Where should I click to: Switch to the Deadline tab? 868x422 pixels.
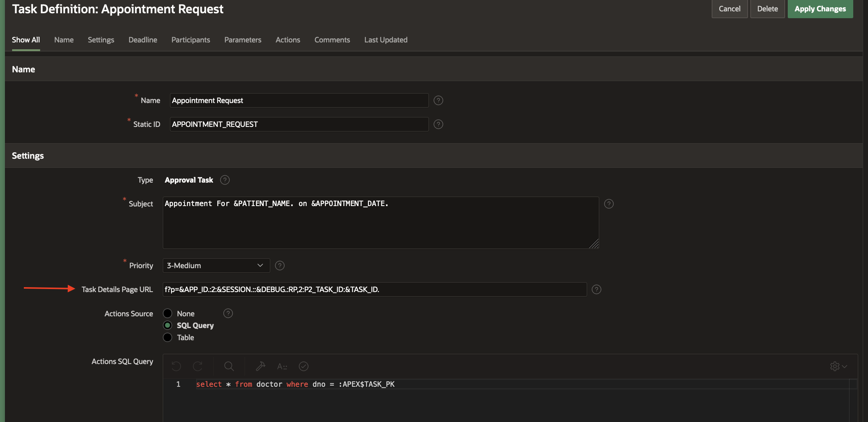pos(143,40)
